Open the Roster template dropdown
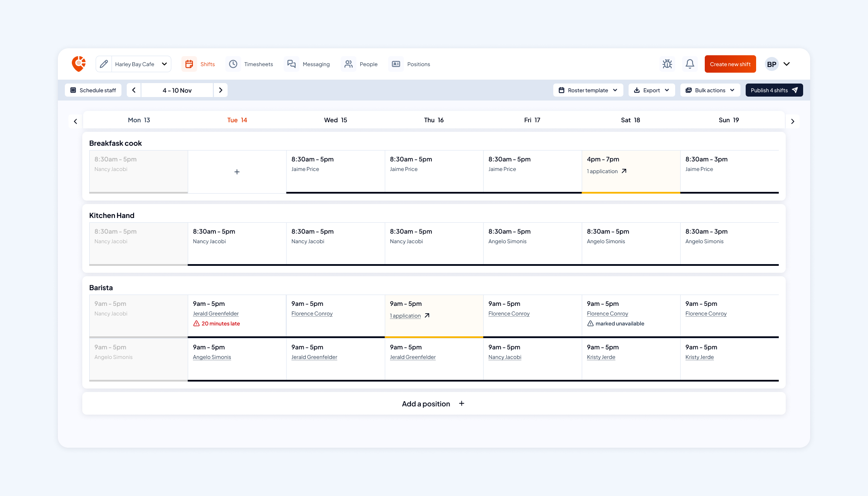 [588, 90]
